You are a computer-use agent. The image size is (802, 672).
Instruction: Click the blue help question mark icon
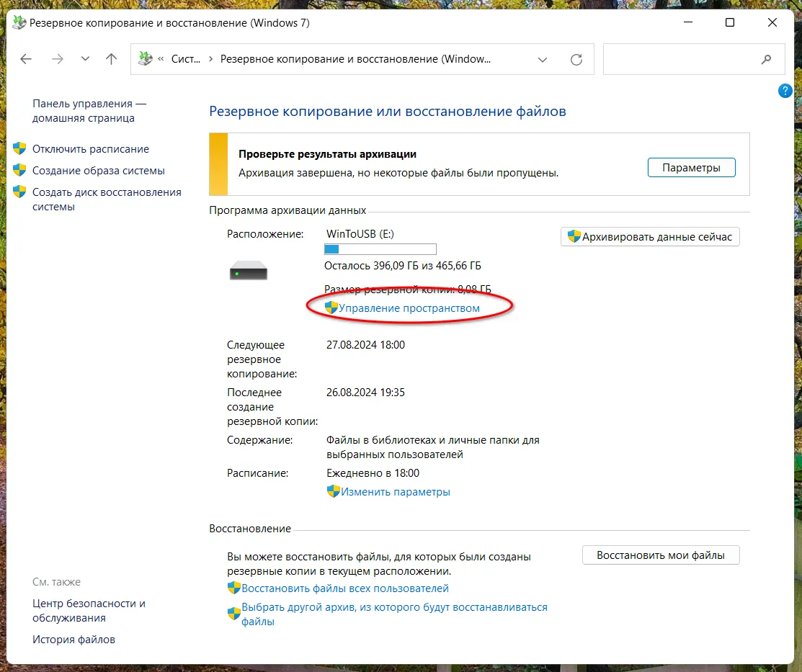click(785, 91)
